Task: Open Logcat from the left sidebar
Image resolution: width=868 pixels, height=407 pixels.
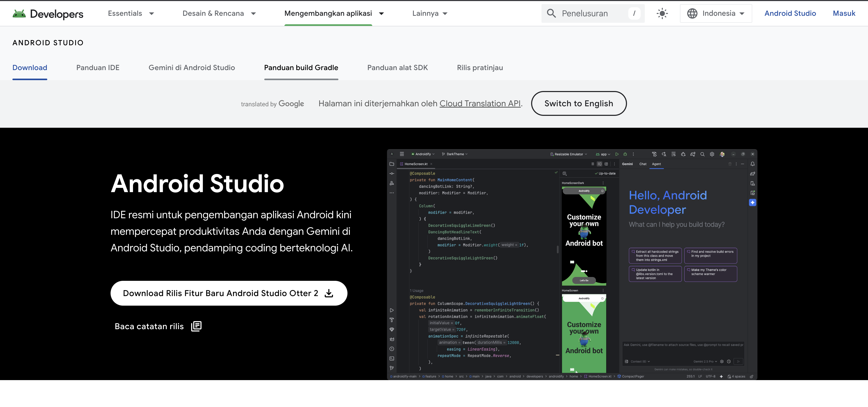Action: click(x=392, y=339)
